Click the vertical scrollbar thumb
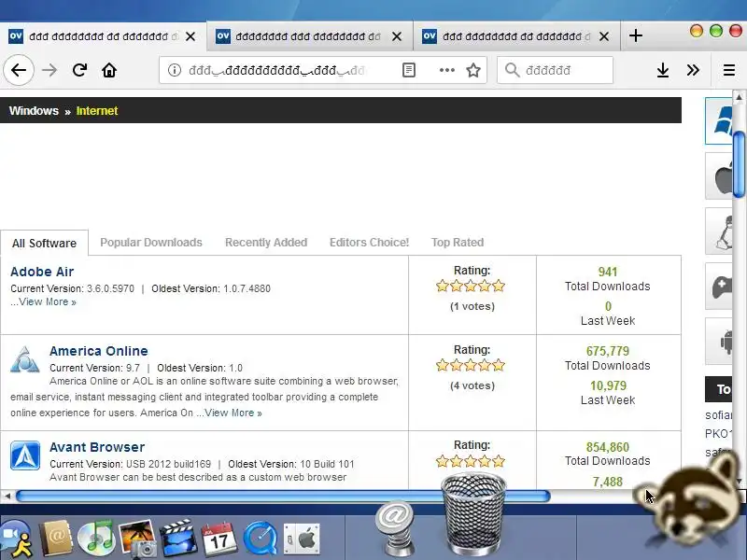The image size is (747, 560). point(740,164)
